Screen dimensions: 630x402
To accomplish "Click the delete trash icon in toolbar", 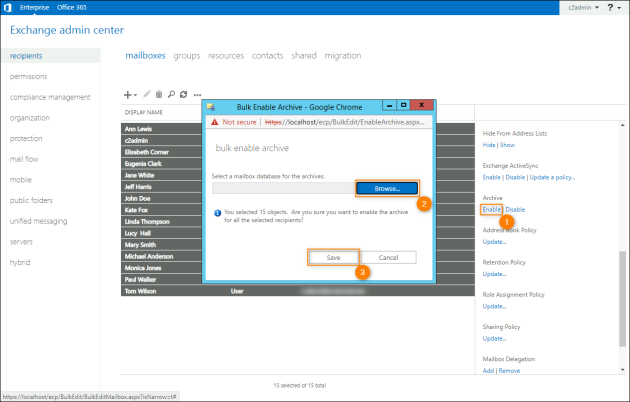I will click(x=159, y=94).
